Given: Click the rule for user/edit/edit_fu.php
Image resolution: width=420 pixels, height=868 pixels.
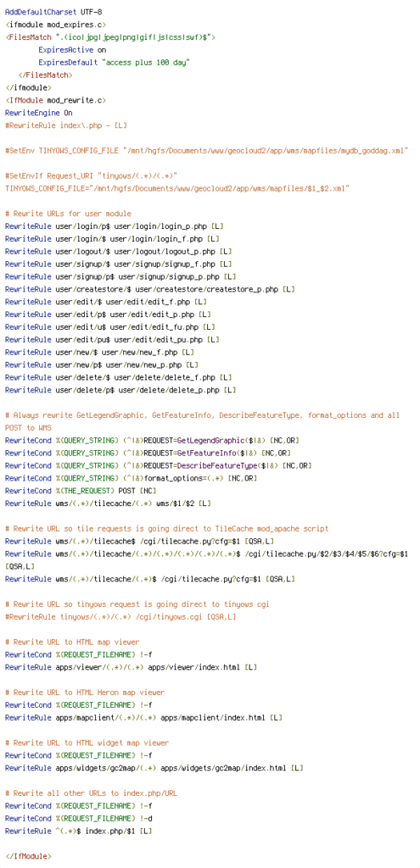Looking at the screenshot, I should (x=110, y=327).
